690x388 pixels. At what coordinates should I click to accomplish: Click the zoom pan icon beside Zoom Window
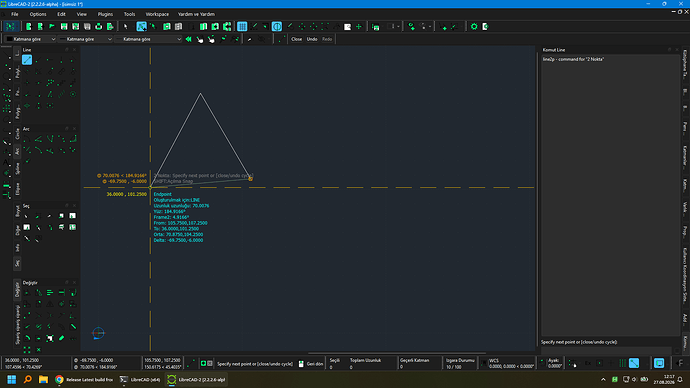[x=153, y=26]
